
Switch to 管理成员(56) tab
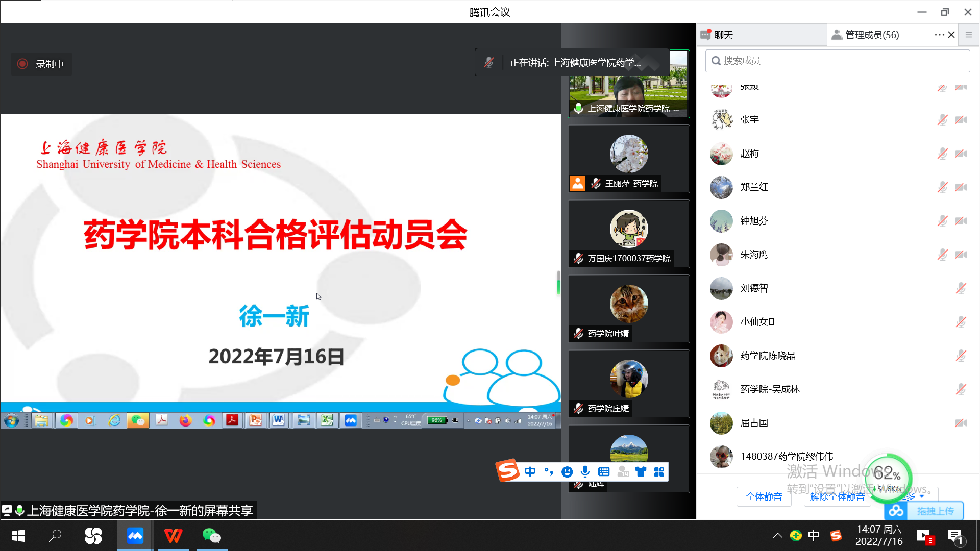pyautogui.click(x=871, y=35)
